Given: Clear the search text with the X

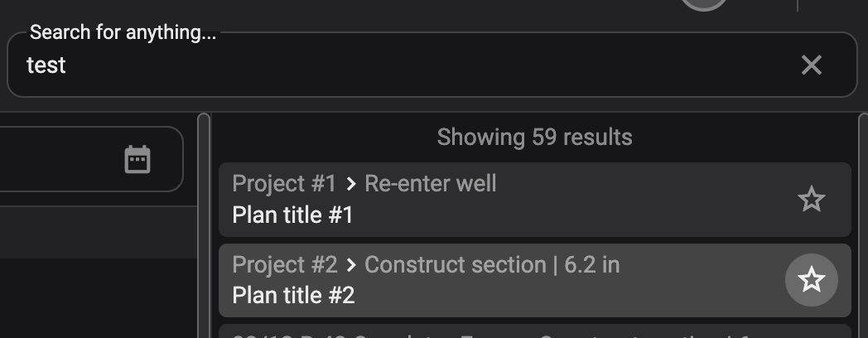Looking at the screenshot, I should pos(811,65).
